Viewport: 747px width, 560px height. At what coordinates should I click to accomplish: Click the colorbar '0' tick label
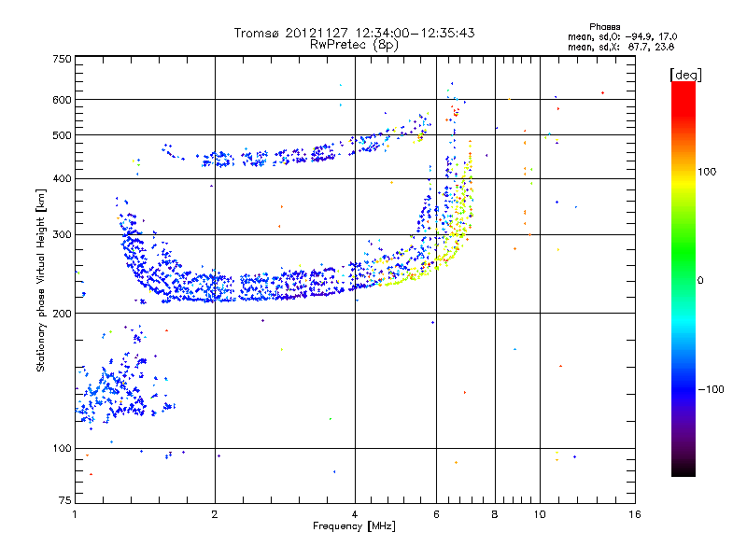point(700,281)
